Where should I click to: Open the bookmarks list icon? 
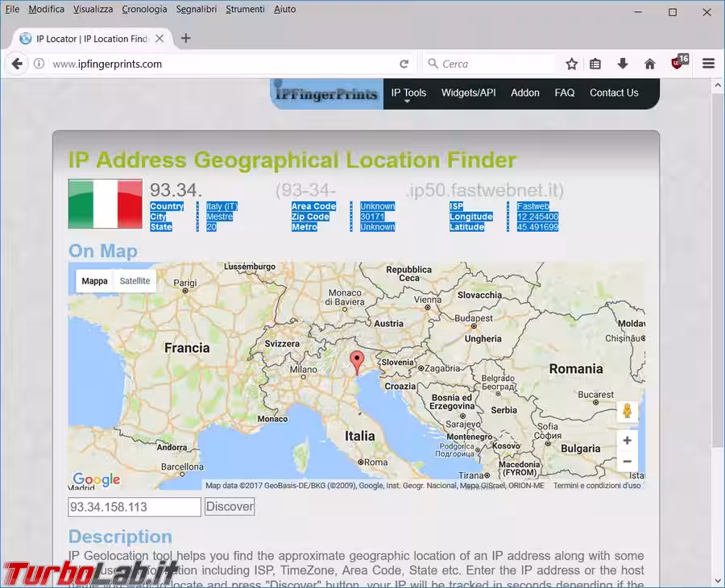(595, 64)
